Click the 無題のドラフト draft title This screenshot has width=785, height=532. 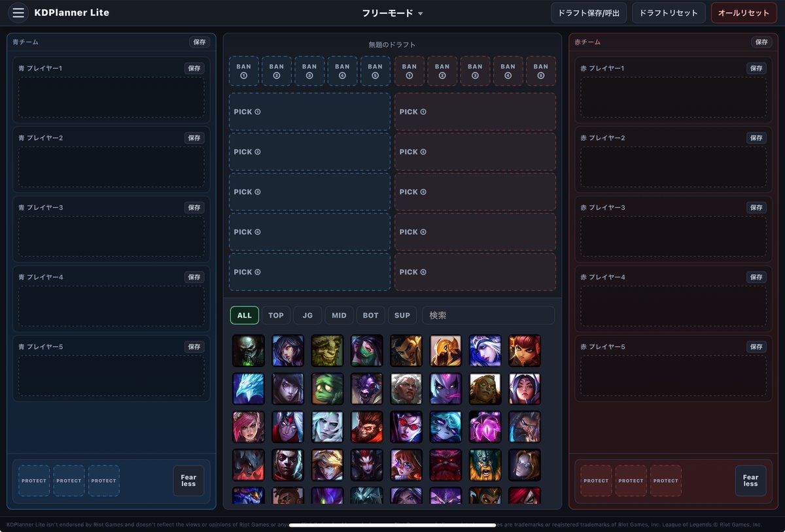tap(392, 45)
